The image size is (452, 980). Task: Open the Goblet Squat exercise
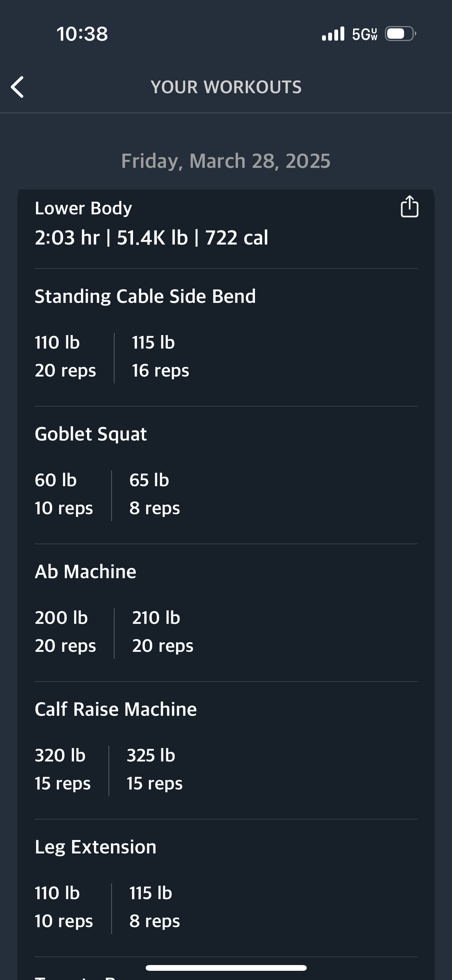point(90,434)
